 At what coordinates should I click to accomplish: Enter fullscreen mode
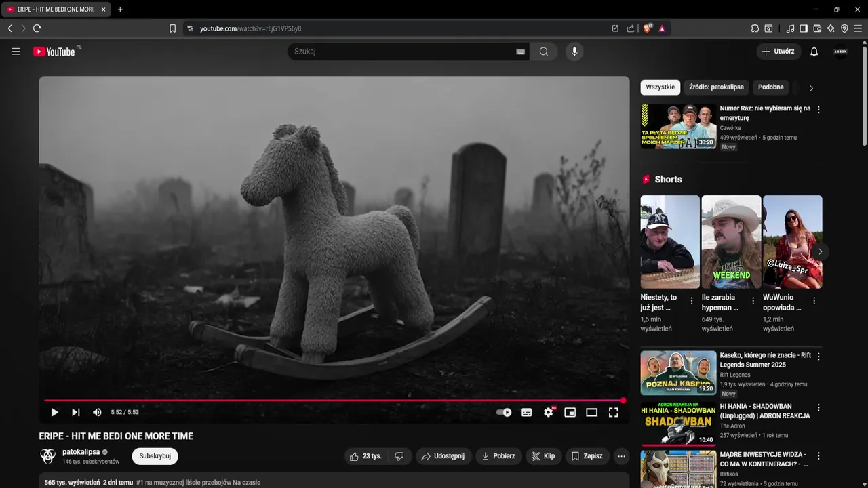(x=614, y=412)
